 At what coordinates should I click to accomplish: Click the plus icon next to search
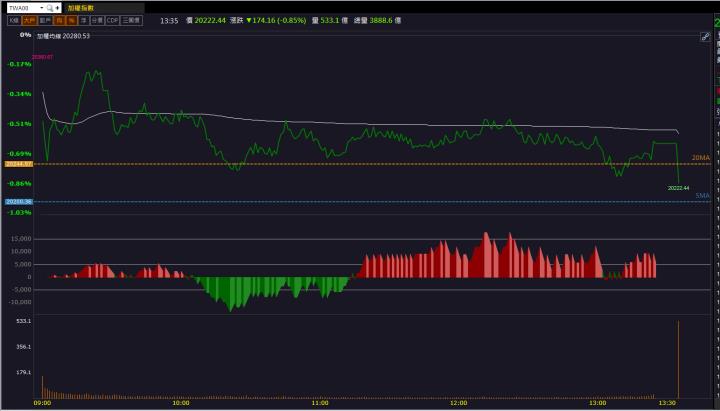click(x=58, y=7)
